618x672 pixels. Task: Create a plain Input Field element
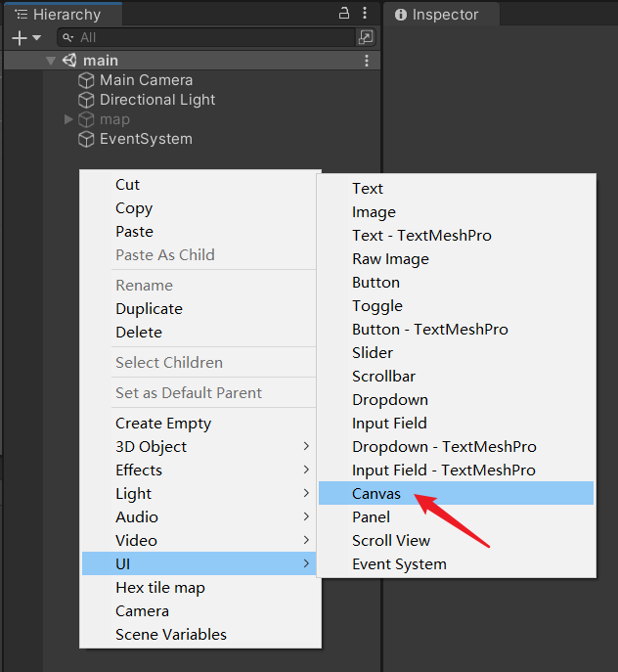456,423
